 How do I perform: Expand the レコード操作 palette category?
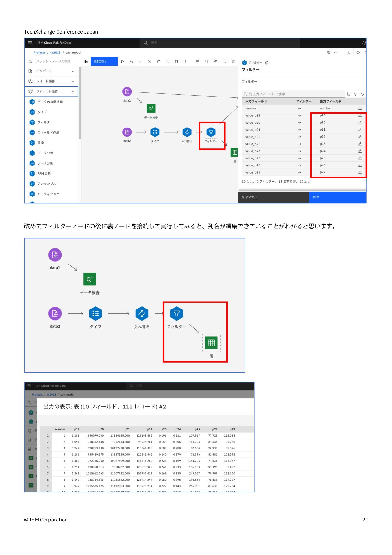pos(52,81)
